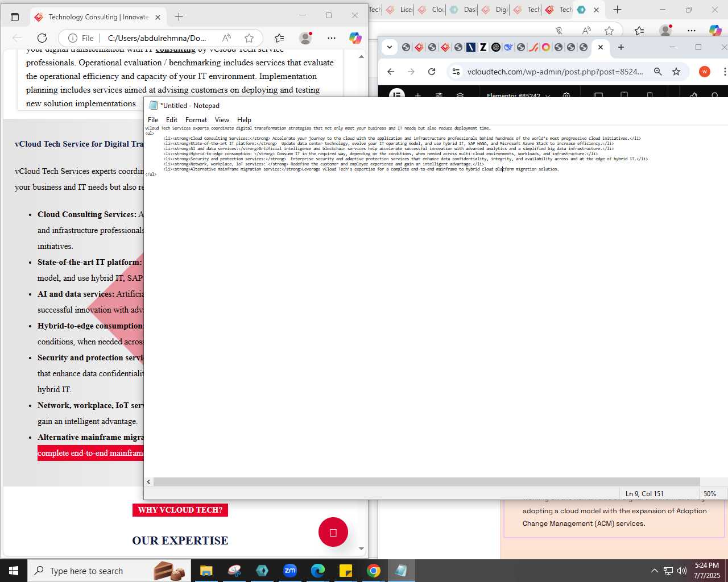Switch to the Lice tab in background Edge

click(x=399, y=10)
